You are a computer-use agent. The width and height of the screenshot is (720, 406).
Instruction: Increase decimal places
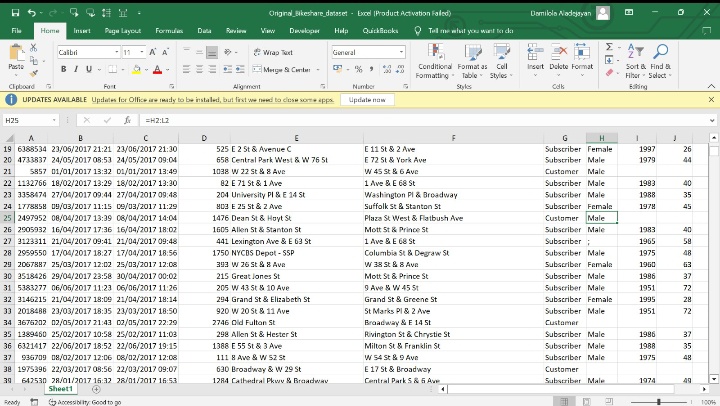coord(387,69)
